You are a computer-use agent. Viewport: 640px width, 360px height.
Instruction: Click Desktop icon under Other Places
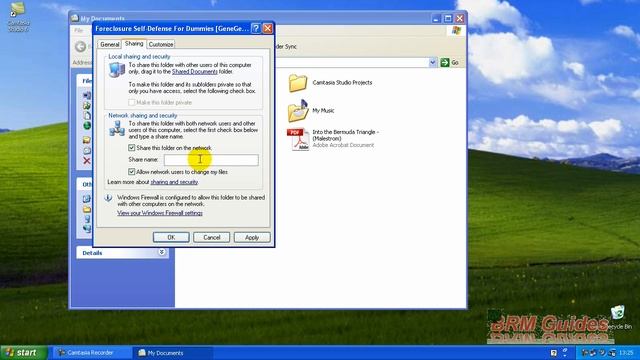(x=87, y=199)
